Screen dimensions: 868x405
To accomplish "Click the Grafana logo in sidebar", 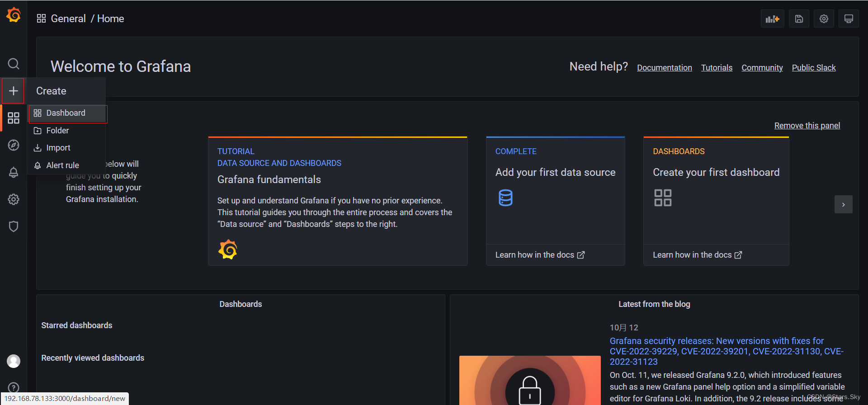I will point(14,15).
